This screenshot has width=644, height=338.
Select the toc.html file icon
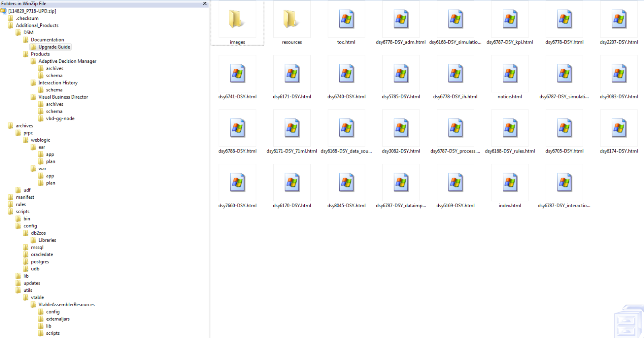click(346, 19)
